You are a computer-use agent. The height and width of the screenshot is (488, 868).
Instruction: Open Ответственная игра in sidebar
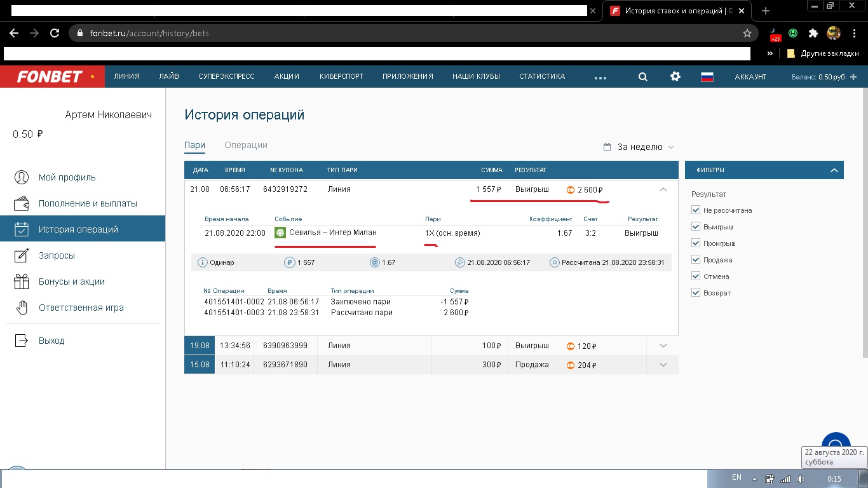pyautogui.click(x=83, y=308)
